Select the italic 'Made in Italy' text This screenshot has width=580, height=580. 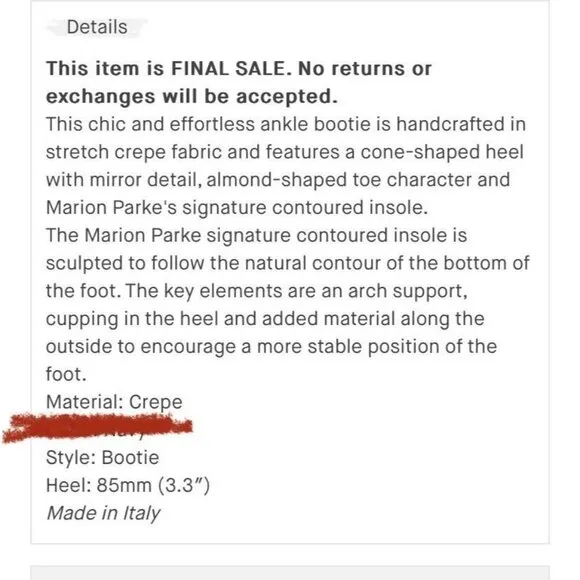pyautogui.click(x=103, y=513)
